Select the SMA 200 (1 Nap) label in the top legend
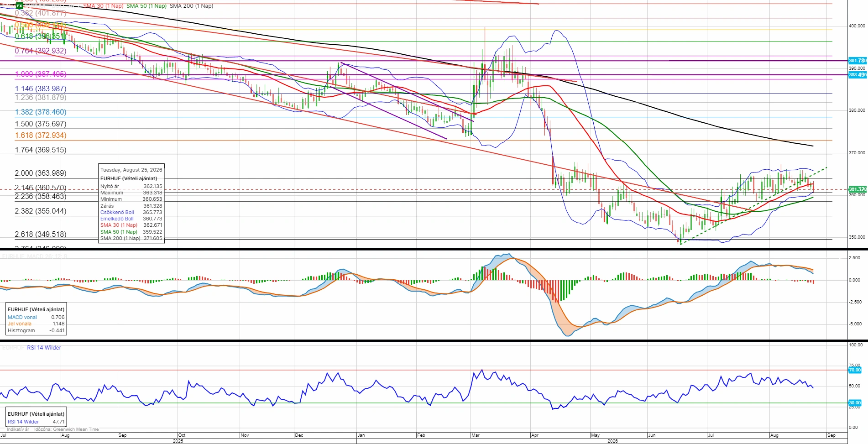The image size is (868, 444). [191, 6]
